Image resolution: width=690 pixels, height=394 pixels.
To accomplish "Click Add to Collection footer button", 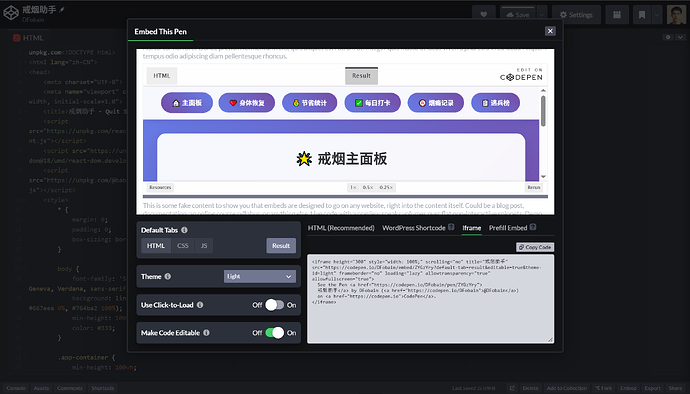I will pyautogui.click(x=567, y=388).
